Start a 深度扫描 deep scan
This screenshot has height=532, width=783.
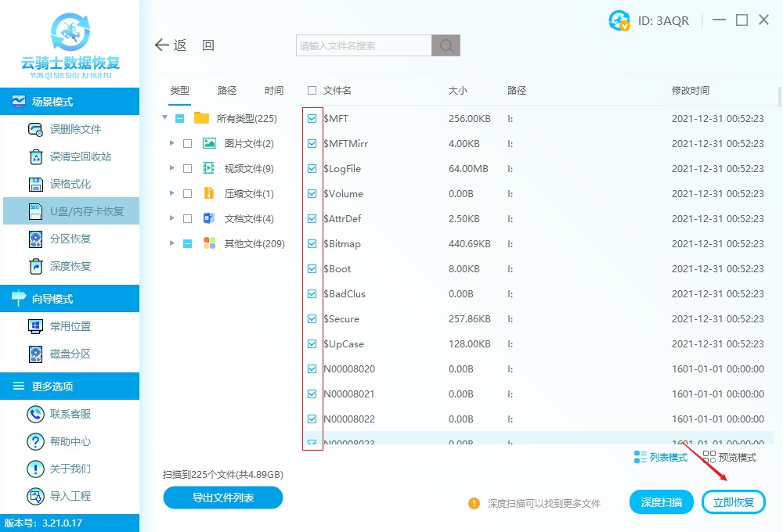click(661, 501)
